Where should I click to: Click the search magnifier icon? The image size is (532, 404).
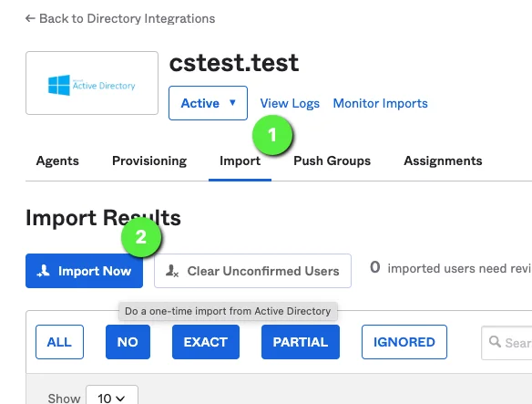tap(495, 341)
